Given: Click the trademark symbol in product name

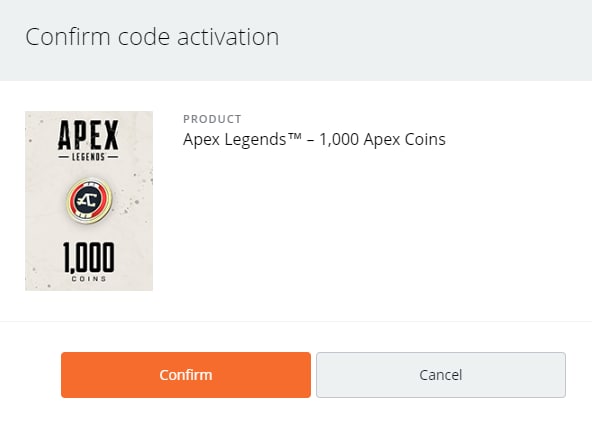Looking at the screenshot, I should tap(294, 136).
